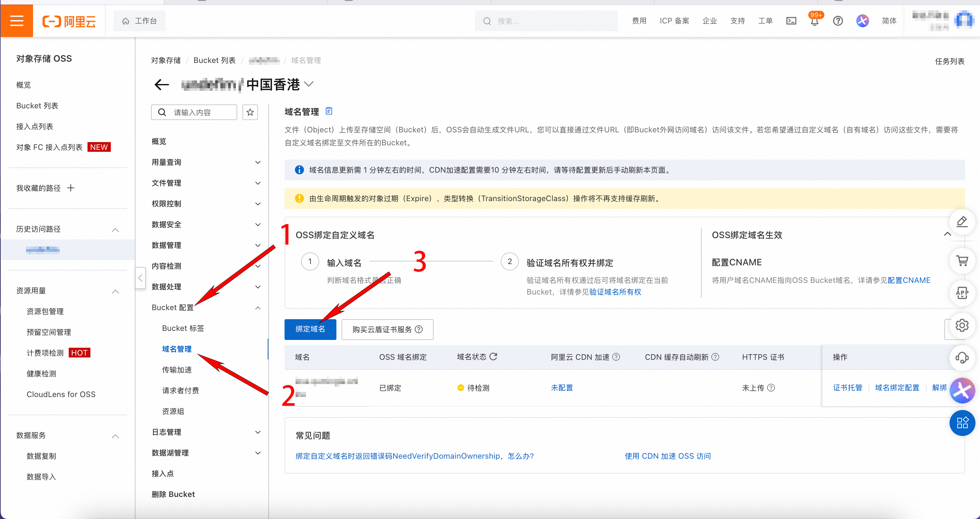Open the blue apps grid floating button
The width and height of the screenshot is (980, 519).
962,423
